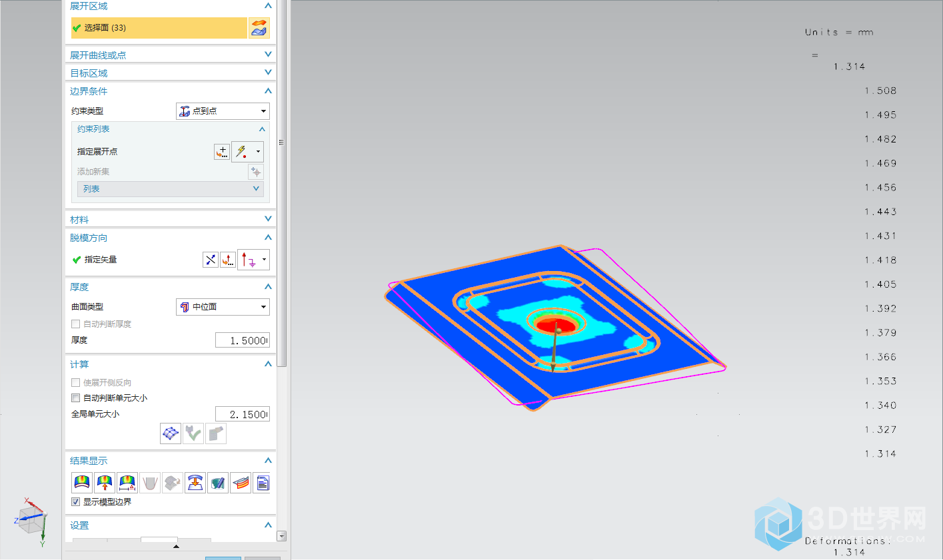Image resolution: width=943 pixels, height=560 pixels.
Task: Open the vector type dropdown arrow
Action: [265, 260]
